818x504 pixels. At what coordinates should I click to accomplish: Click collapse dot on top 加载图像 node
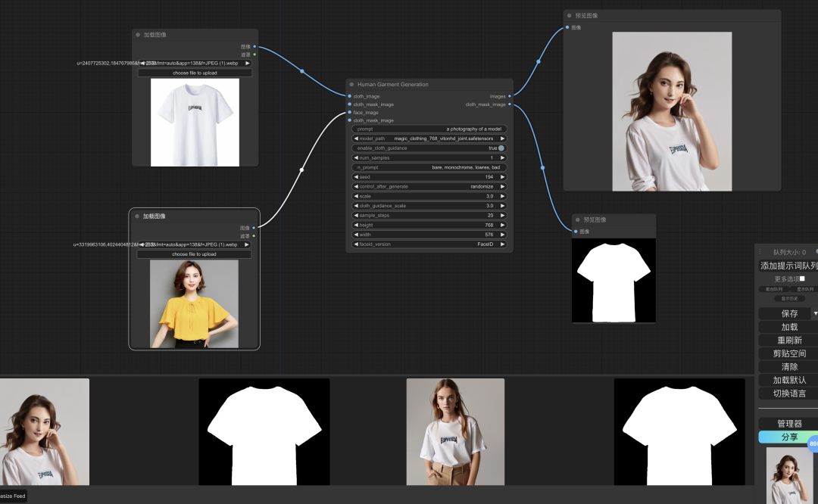[137, 35]
